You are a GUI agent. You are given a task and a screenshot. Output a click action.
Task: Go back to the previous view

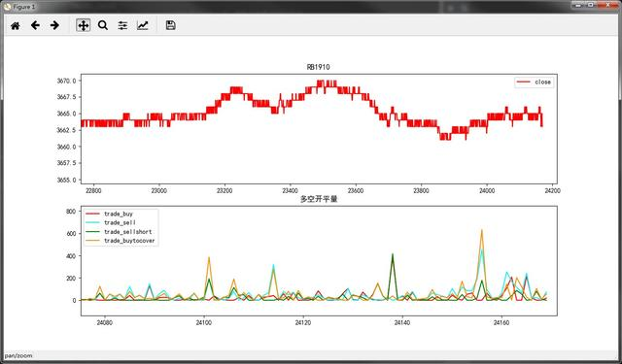(x=35, y=26)
